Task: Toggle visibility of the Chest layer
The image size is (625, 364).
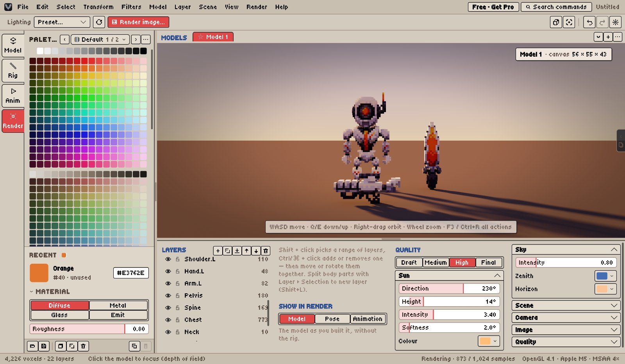Action: point(168,320)
